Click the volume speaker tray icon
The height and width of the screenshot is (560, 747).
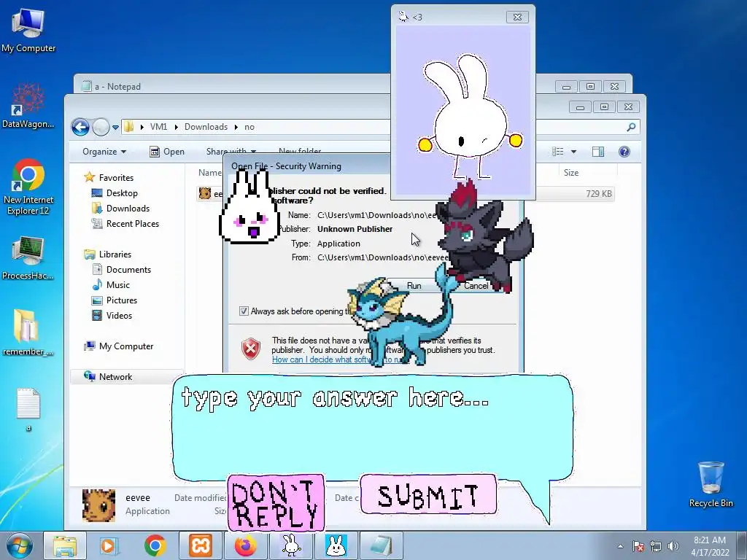(673, 546)
